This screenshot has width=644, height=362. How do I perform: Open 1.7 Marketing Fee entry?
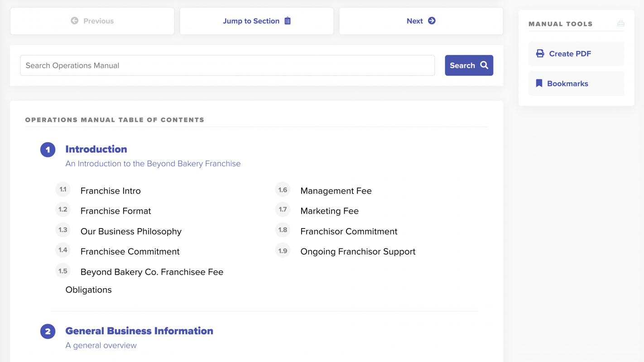coord(329,211)
